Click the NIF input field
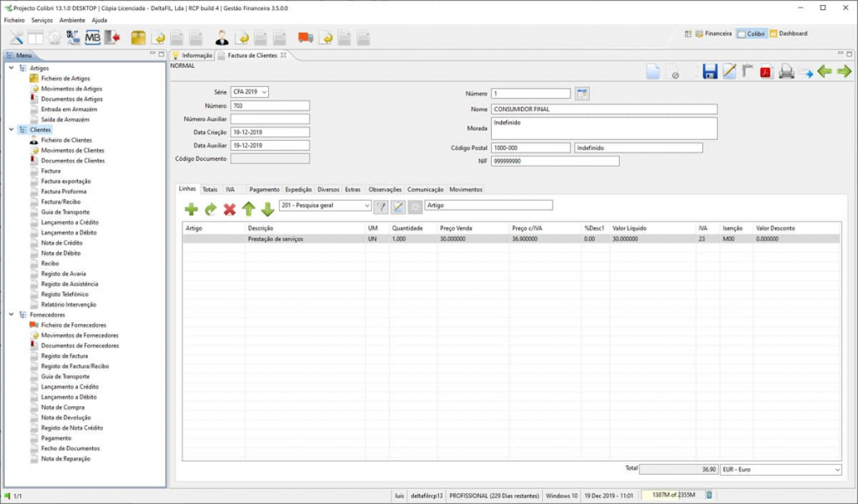The height and width of the screenshot is (504, 858). [x=555, y=162]
